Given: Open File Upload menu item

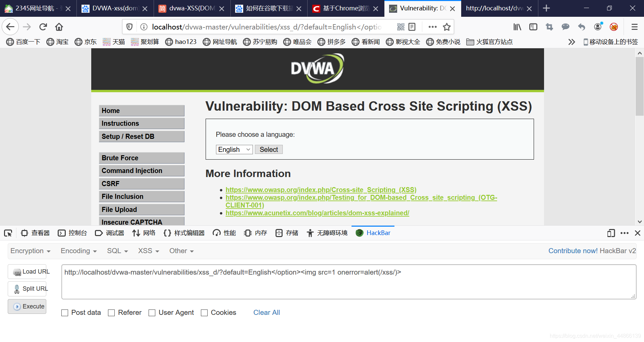Looking at the screenshot, I should [x=142, y=210].
